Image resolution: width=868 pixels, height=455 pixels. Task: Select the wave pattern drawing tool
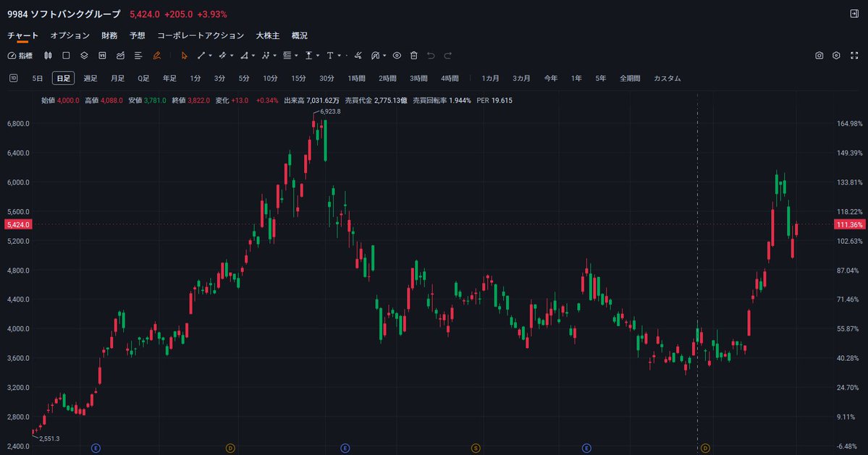pos(266,55)
